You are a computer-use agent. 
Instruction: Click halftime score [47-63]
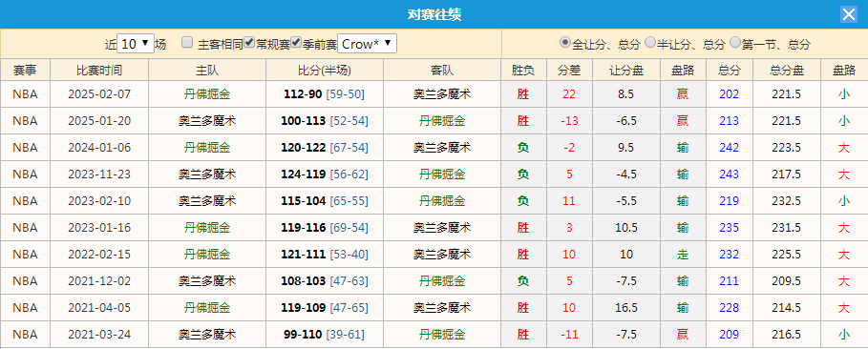tap(349, 281)
